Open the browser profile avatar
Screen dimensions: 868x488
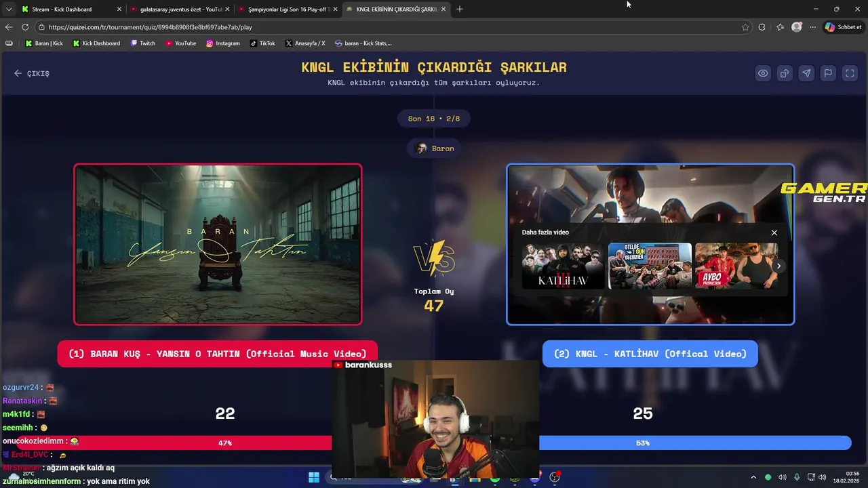point(797,27)
